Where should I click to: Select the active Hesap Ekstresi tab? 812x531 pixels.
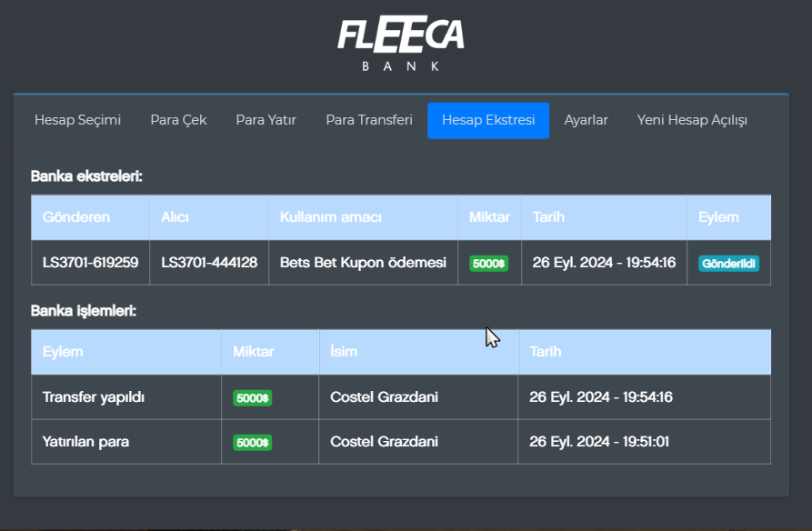488,120
